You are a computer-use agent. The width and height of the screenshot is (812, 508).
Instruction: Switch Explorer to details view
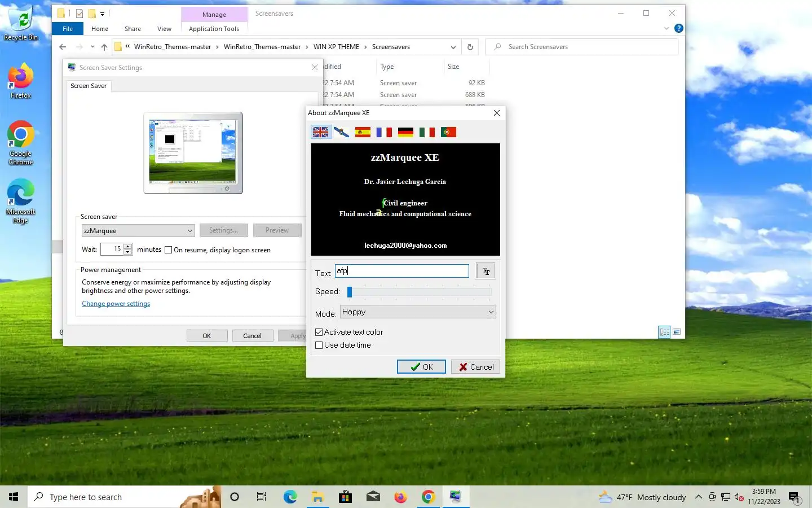click(x=665, y=332)
